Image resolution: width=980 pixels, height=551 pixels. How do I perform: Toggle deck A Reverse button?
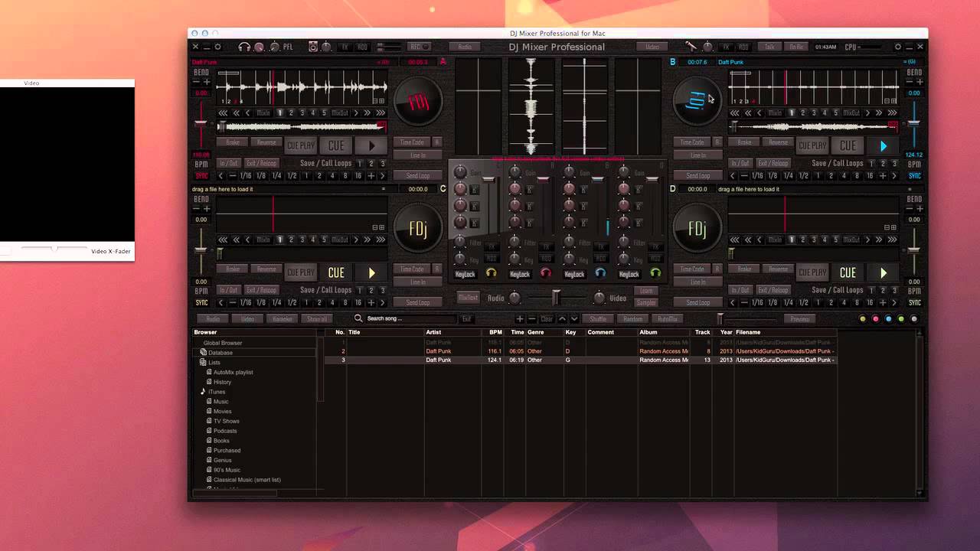coord(266,142)
